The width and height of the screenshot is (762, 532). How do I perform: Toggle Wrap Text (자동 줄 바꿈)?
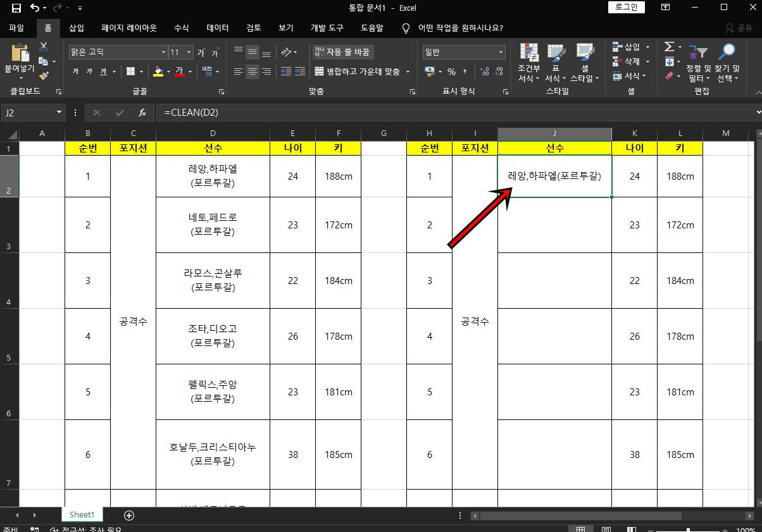[x=342, y=53]
